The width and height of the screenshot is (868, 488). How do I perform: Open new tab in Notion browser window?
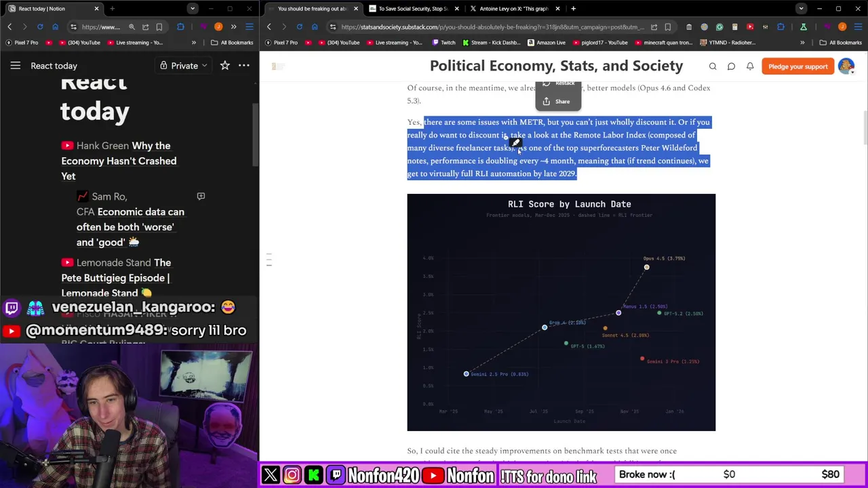coord(112,9)
